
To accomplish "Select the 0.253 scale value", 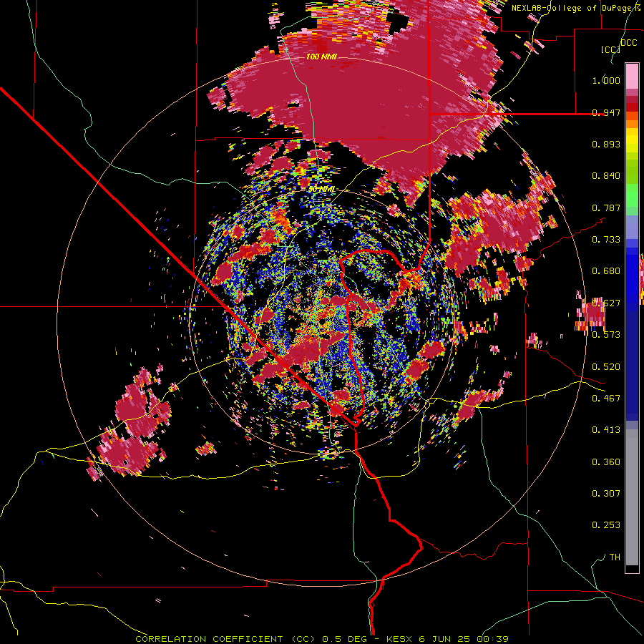I will click(606, 525).
